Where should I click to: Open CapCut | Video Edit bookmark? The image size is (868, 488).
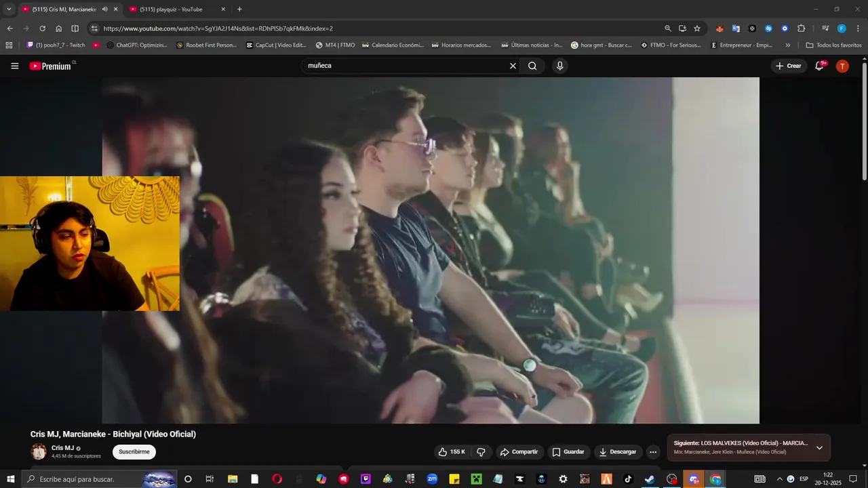click(276, 45)
